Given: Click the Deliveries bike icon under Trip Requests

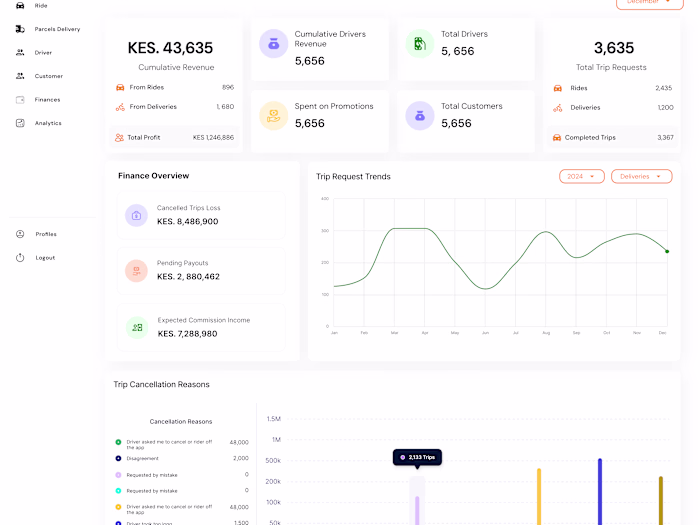Looking at the screenshot, I should [558, 108].
